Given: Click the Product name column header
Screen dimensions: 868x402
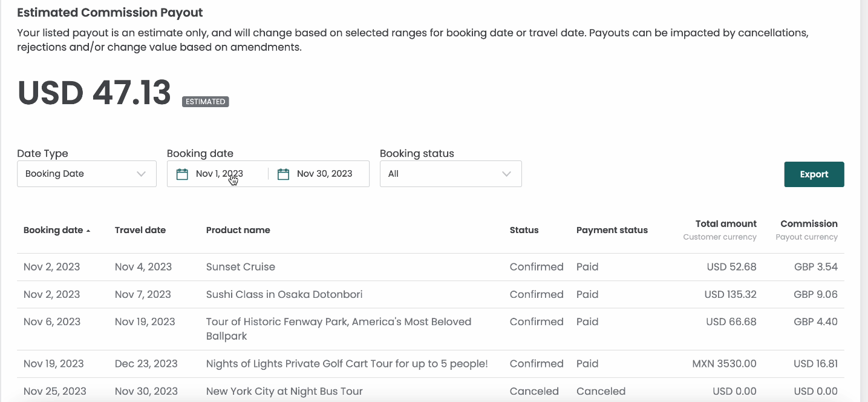Looking at the screenshot, I should click(238, 230).
